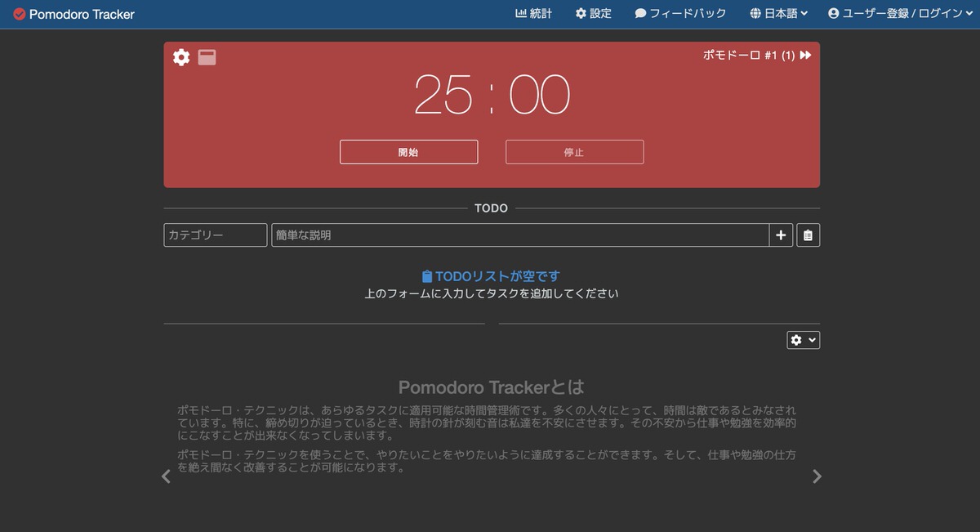Start the timer with 開始 button
The width and height of the screenshot is (980, 532).
pos(408,151)
